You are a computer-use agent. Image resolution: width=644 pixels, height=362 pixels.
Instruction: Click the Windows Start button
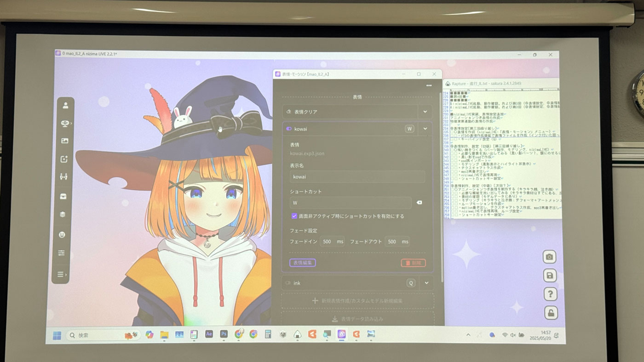click(x=57, y=335)
